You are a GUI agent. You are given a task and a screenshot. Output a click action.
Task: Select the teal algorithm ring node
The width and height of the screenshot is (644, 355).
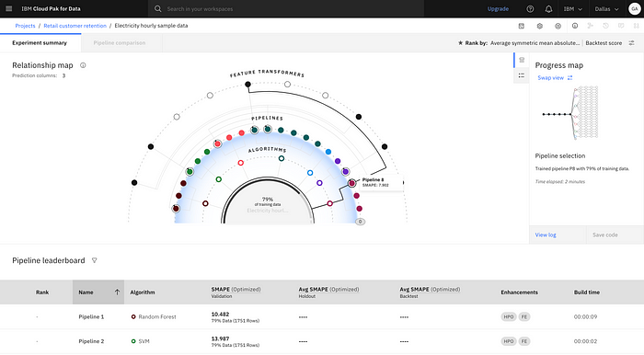pos(282,158)
